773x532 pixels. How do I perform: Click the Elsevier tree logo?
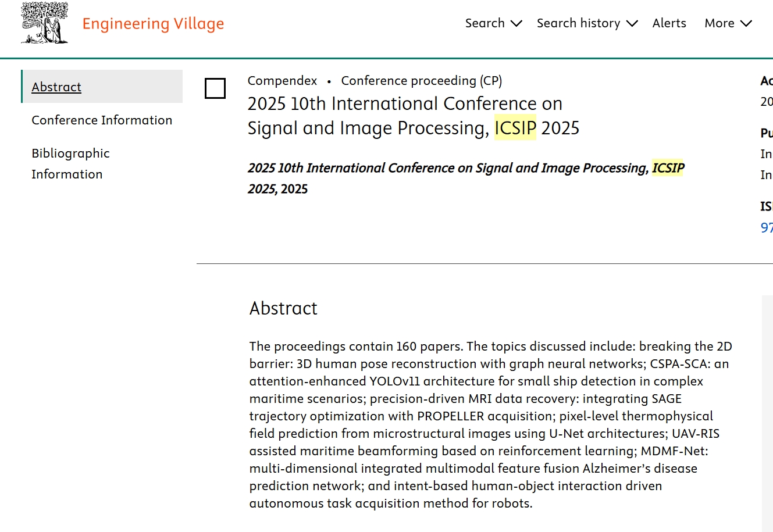(x=44, y=23)
